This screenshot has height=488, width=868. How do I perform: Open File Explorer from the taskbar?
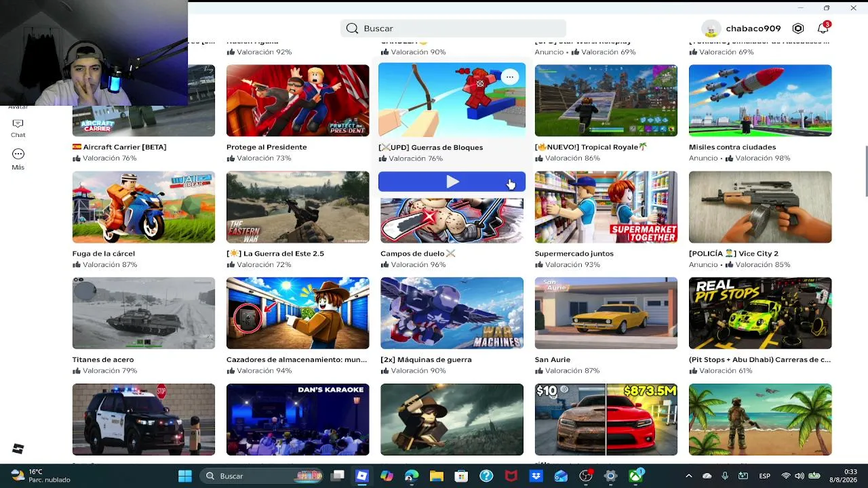(x=437, y=476)
